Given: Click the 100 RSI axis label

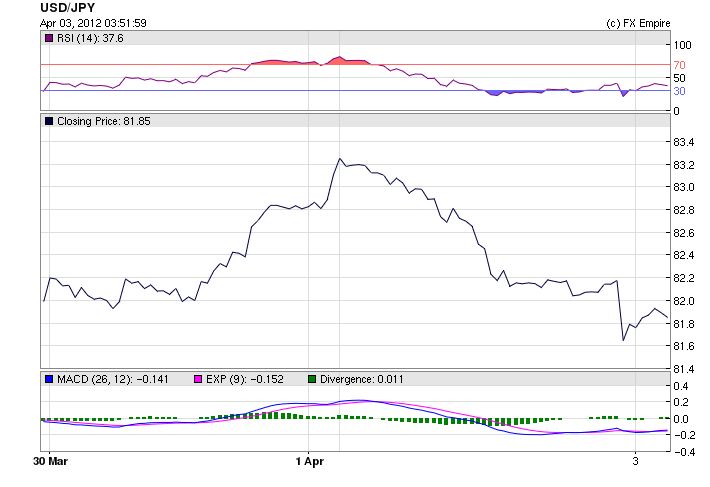Looking at the screenshot, I should pos(682,45).
